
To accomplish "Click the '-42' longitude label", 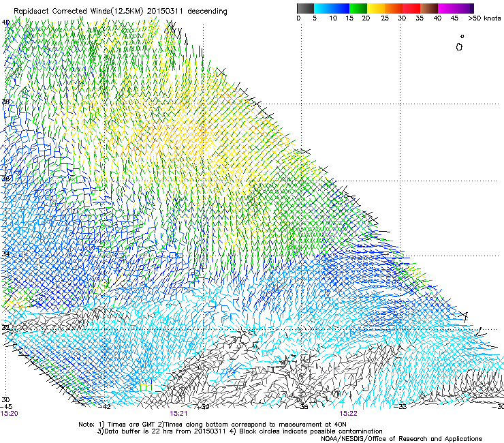I will click(x=104, y=407).
